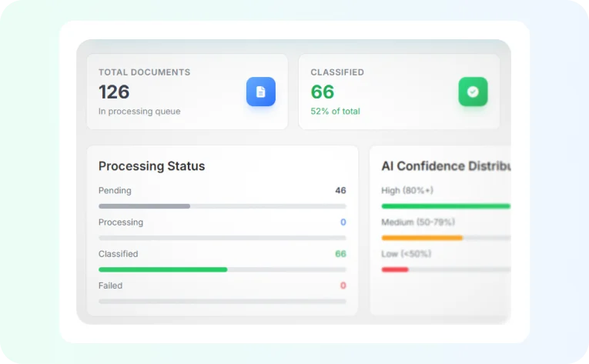Select the Pending row label

[115, 190]
